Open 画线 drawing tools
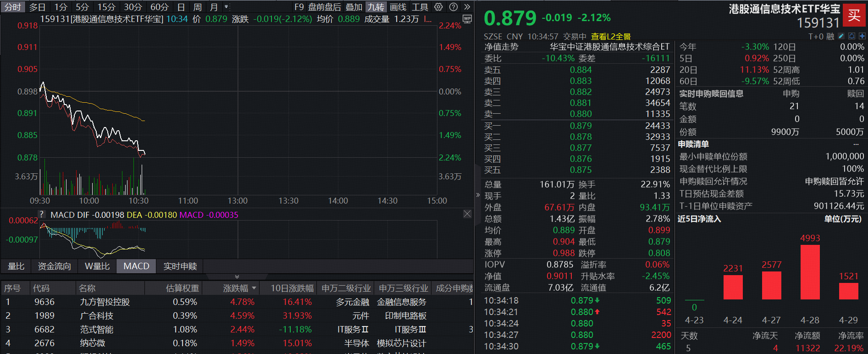Viewport: 868px width, 354px height. 398,7
